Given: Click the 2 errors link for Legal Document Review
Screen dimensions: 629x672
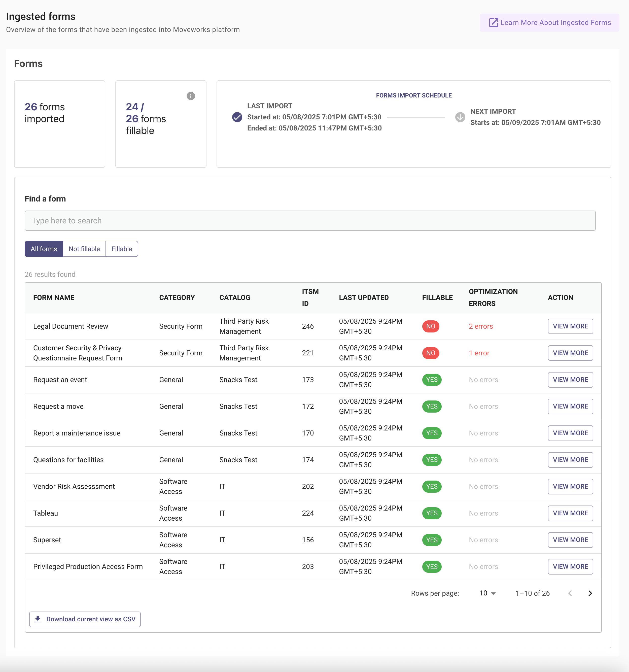Looking at the screenshot, I should [x=480, y=326].
